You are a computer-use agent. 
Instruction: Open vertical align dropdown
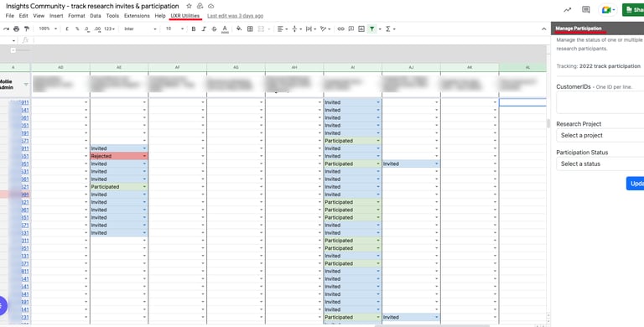coord(297,29)
